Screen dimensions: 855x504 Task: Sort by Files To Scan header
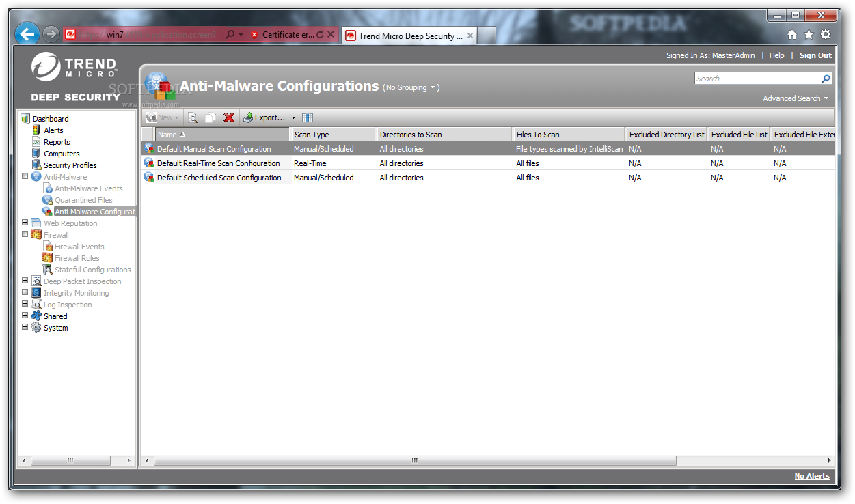click(569, 135)
